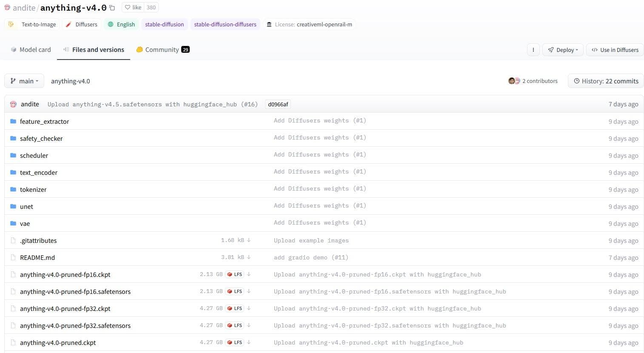Viewport: 644px width, 353px height.
Task: Click the Use in Diffusers button
Action: pyautogui.click(x=615, y=50)
